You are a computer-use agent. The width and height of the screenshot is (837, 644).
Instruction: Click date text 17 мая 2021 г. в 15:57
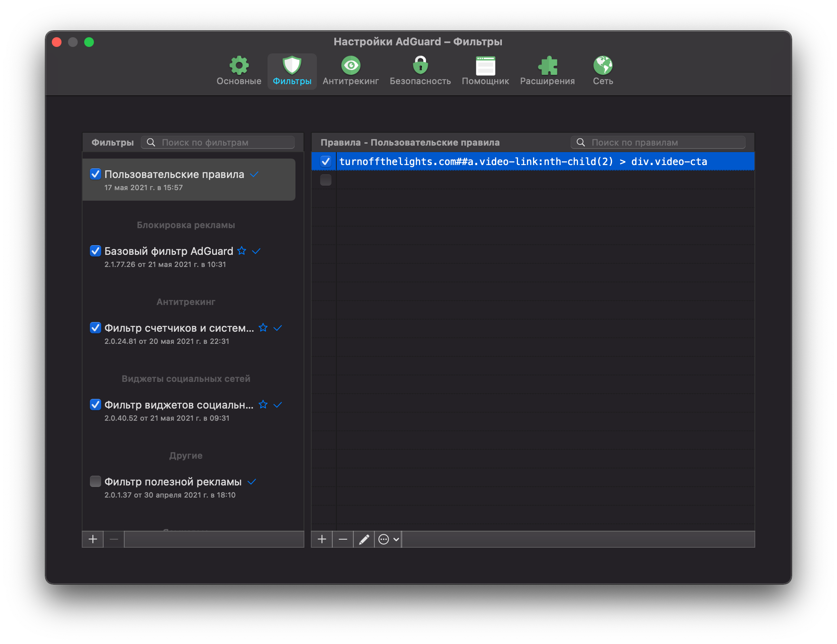tap(144, 188)
